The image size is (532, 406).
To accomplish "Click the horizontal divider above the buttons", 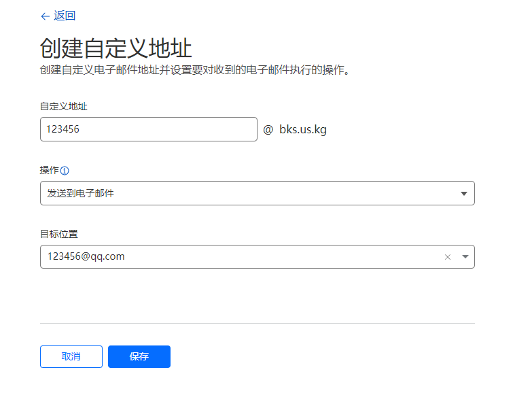I will (257, 323).
